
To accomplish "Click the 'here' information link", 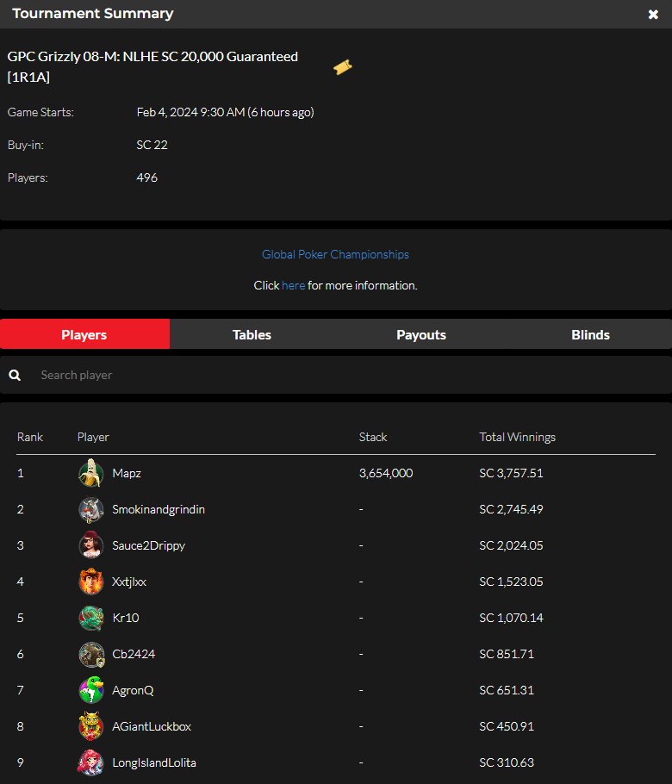I will [293, 285].
